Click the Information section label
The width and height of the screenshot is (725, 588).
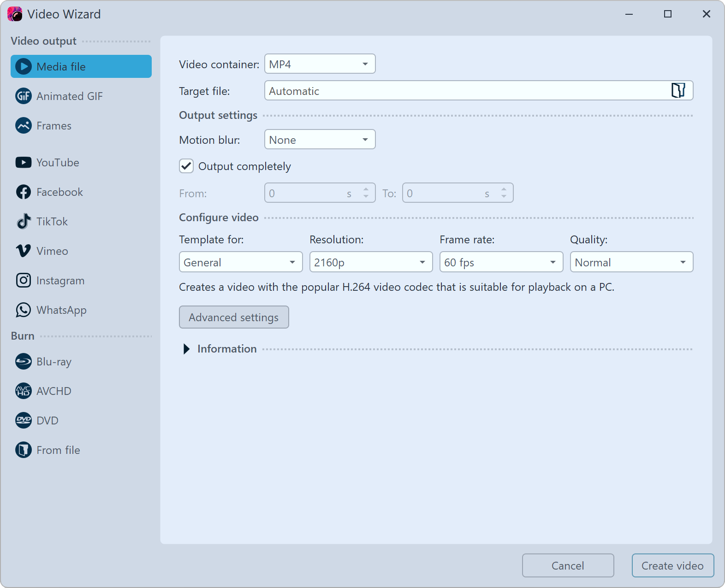[227, 349]
